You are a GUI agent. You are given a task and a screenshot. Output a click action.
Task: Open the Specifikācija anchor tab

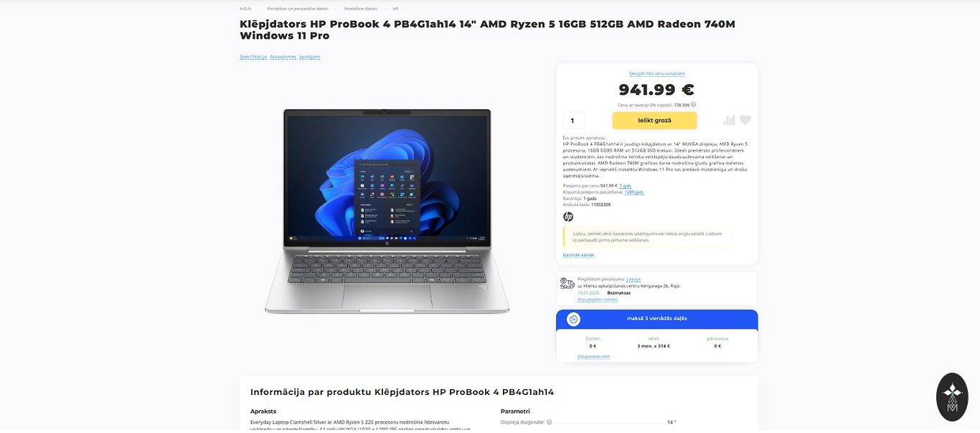pos(253,57)
